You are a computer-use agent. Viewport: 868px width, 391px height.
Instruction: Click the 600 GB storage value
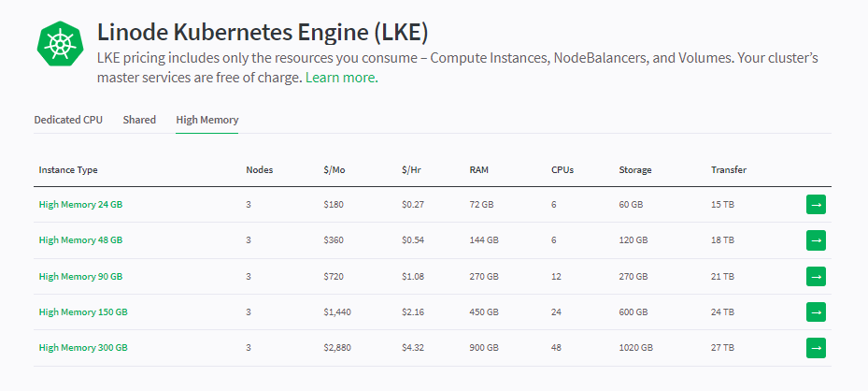tap(633, 311)
